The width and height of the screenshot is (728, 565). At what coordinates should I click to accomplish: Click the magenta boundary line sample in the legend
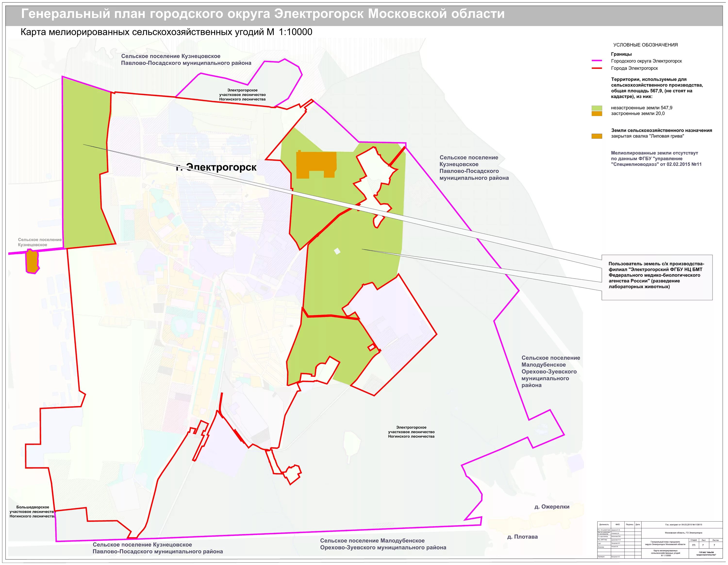click(597, 61)
